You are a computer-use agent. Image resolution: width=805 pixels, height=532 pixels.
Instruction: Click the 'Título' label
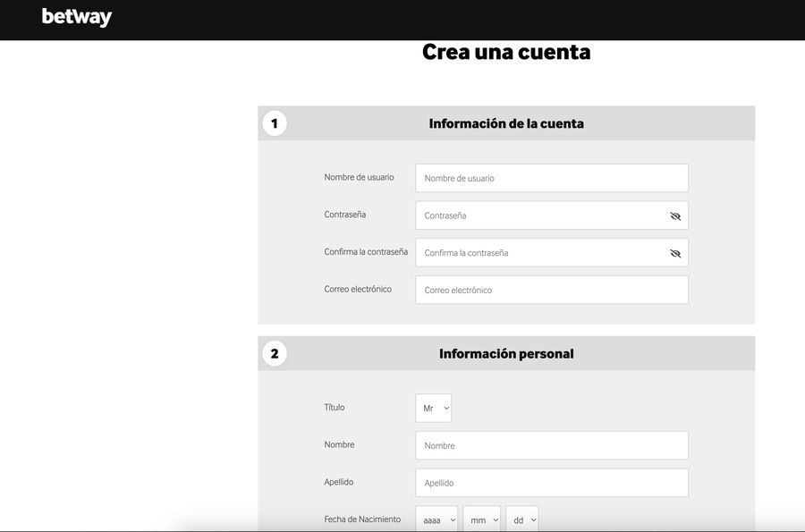pyautogui.click(x=335, y=408)
